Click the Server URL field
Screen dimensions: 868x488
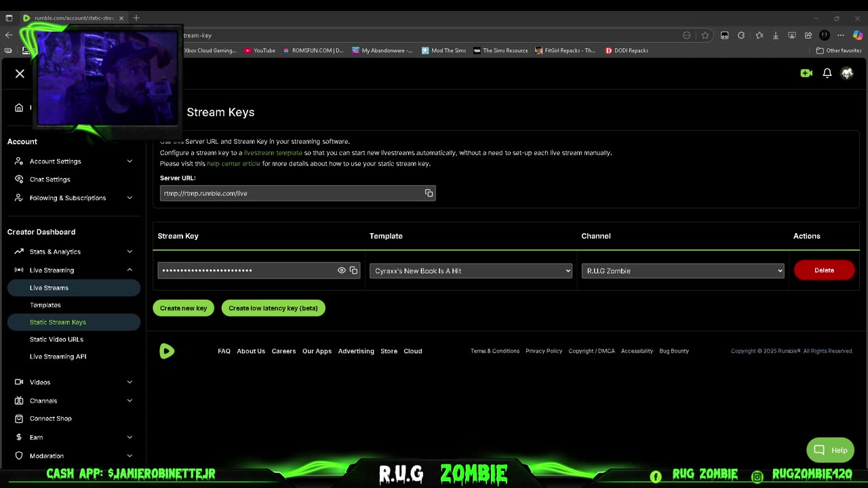pyautogui.click(x=298, y=193)
